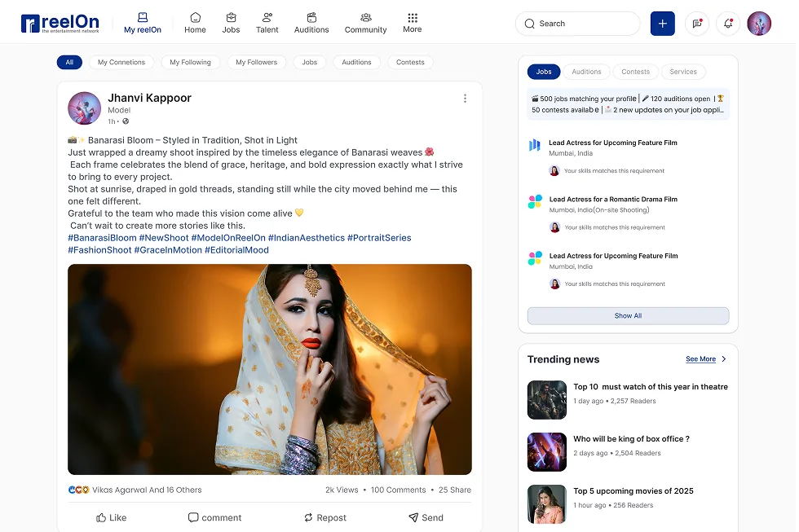Select the My Followers feed filter
Image resolution: width=799 pixels, height=532 pixels.
point(256,62)
